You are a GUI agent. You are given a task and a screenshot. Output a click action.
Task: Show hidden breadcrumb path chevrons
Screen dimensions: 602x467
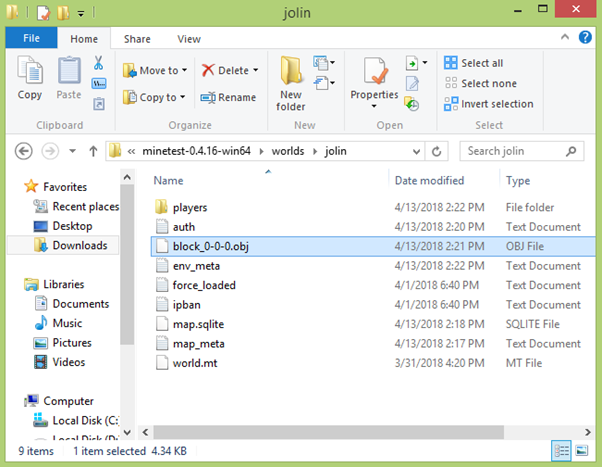(x=131, y=151)
